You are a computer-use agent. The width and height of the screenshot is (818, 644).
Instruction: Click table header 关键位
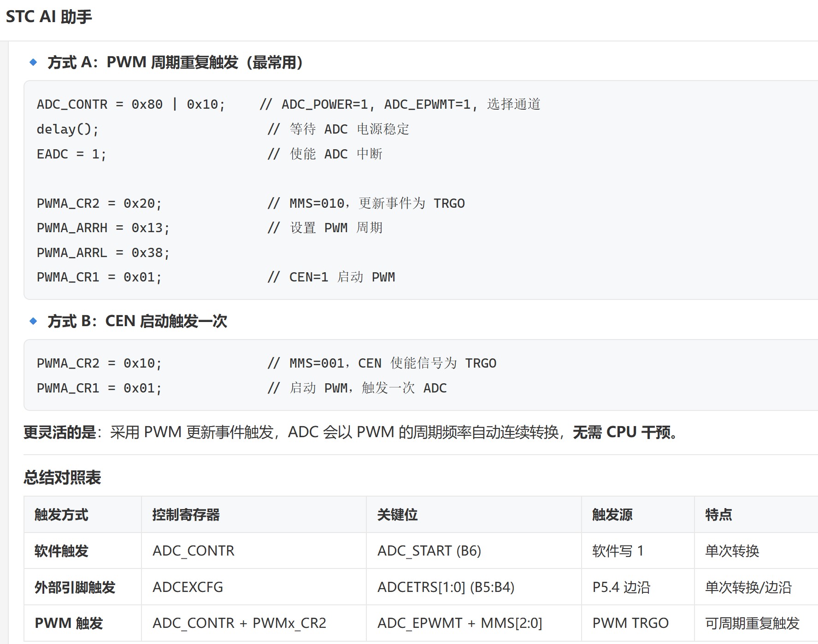click(397, 515)
